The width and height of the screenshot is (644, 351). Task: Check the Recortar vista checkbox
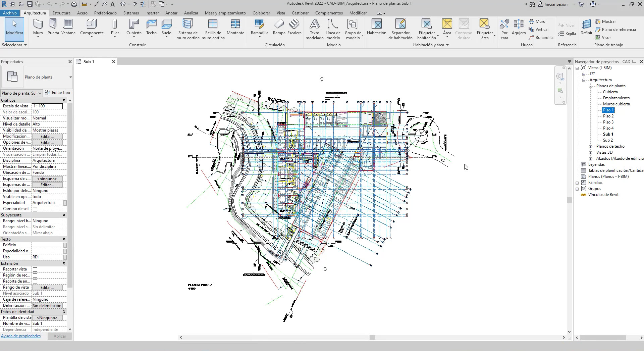(35, 269)
